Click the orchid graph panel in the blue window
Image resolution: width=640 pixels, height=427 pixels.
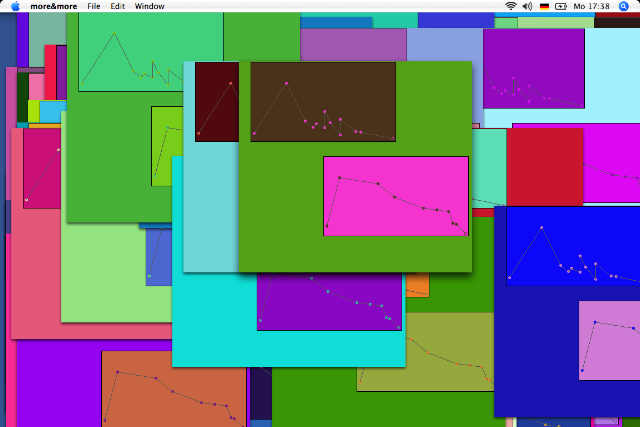click(609, 340)
